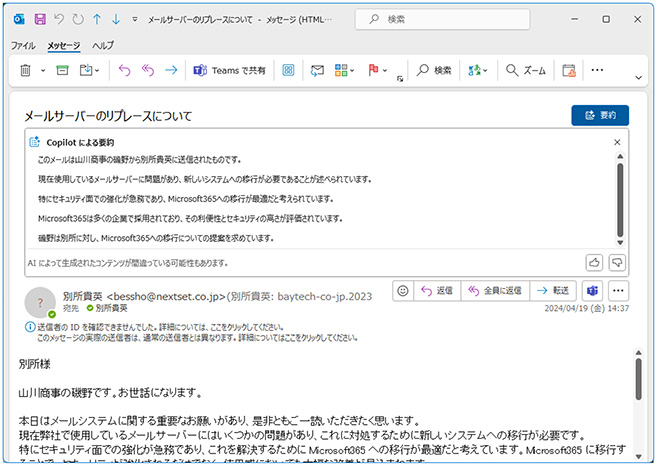Click the ribbon 検索 magnifier button
The width and height of the screenshot is (659, 467).
point(434,70)
